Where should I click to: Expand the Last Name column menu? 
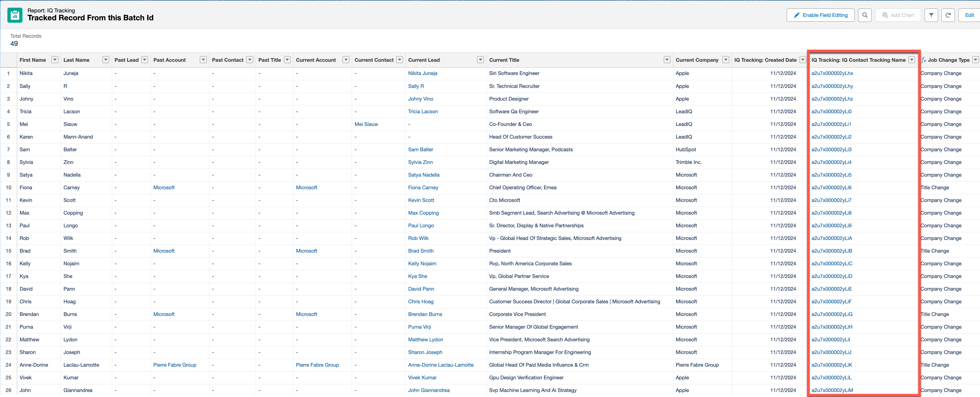click(106, 60)
